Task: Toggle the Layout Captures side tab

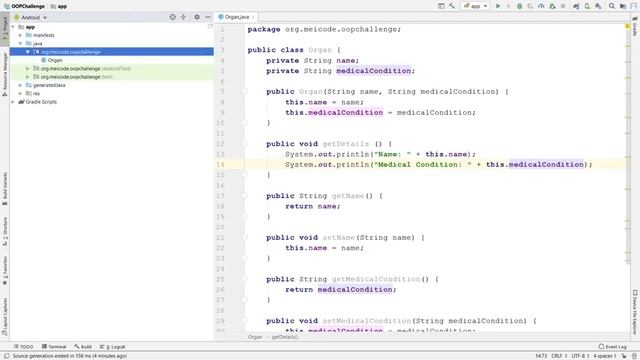Action: 4,316
